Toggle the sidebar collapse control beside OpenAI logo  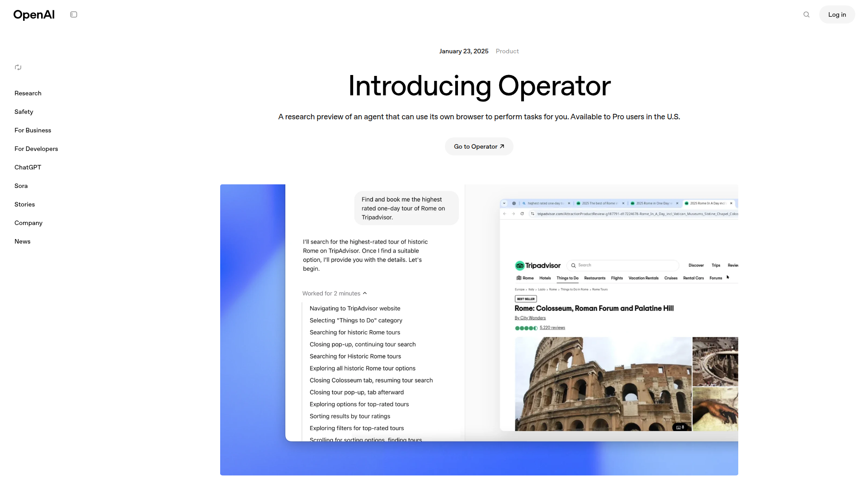click(x=74, y=14)
